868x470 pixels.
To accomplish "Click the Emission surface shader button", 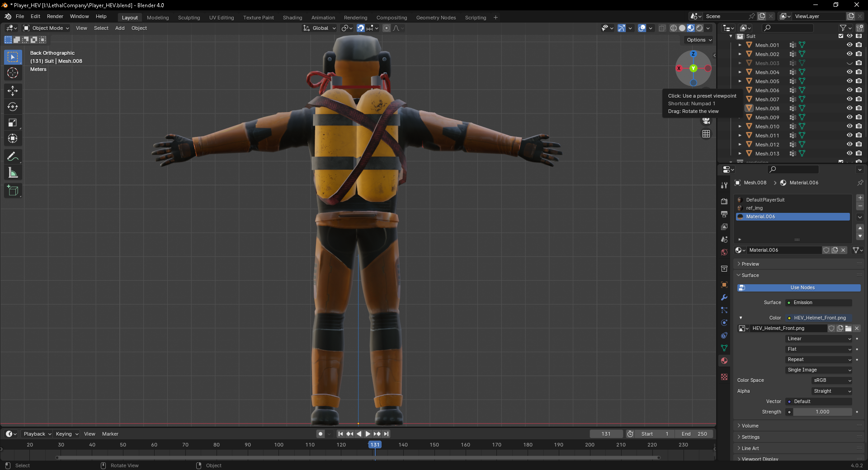I will 819,303.
